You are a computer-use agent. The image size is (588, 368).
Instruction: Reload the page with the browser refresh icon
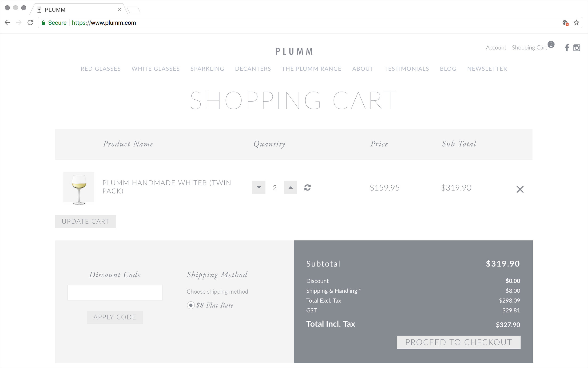click(x=30, y=23)
